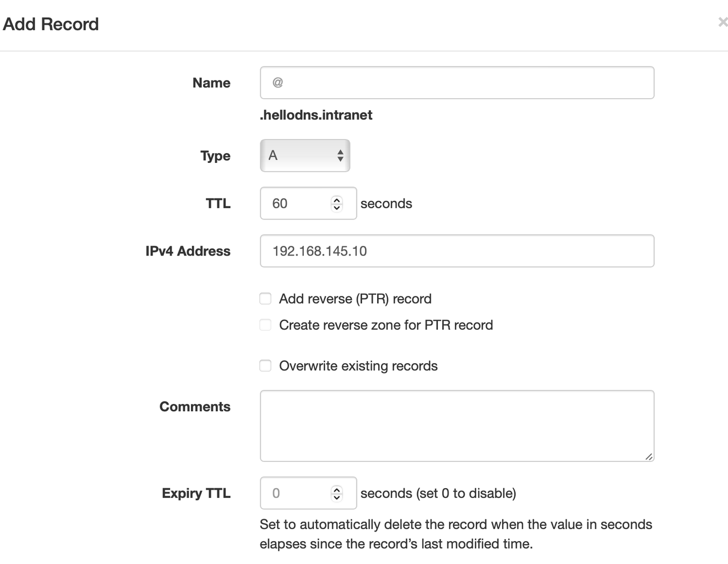Screen dimensions: 728x564
Task: Increase Expiry TTL with up arrow
Action: (x=337, y=490)
